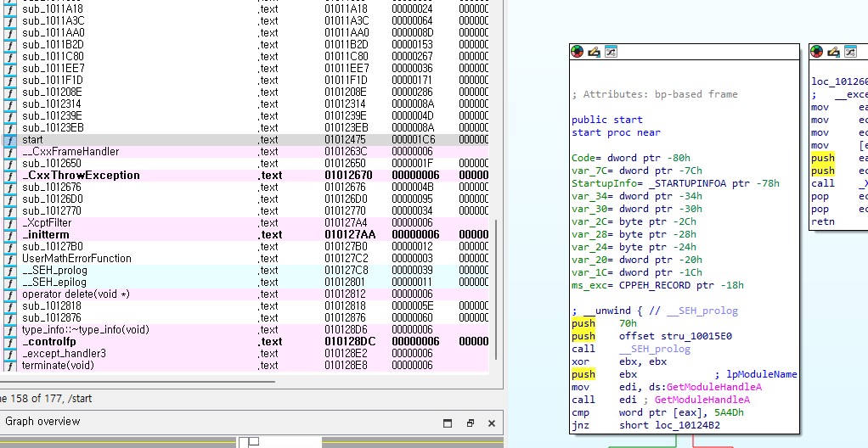
Task: Click length 00000267 of sub_1011C80
Action: pyautogui.click(x=413, y=56)
